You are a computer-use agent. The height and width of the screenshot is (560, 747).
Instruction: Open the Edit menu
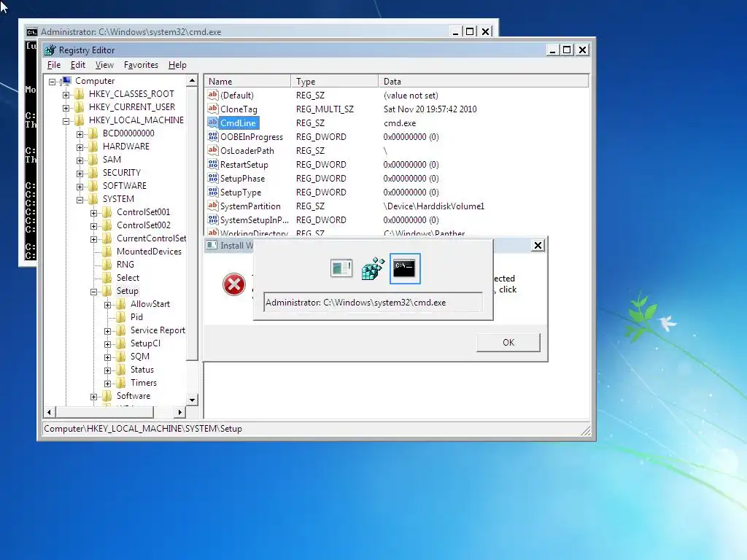coord(77,65)
